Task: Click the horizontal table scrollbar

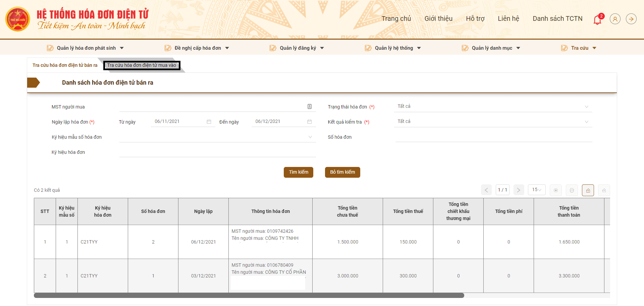Action: click(249, 296)
